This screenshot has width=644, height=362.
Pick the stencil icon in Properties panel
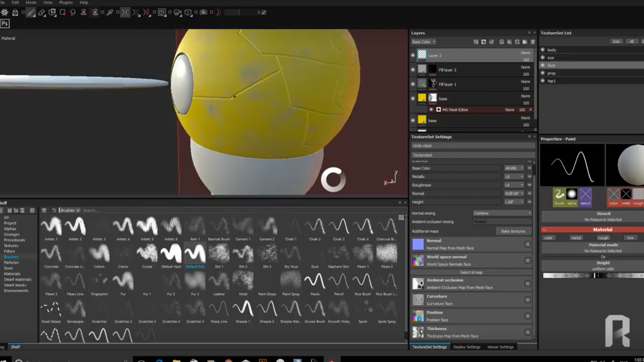pyautogui.click(x=585, y=195)
